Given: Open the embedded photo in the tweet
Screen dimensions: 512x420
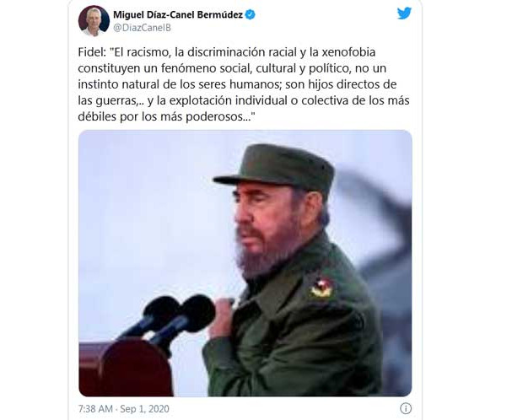Looking at the screenshot, I should [245, 263].
